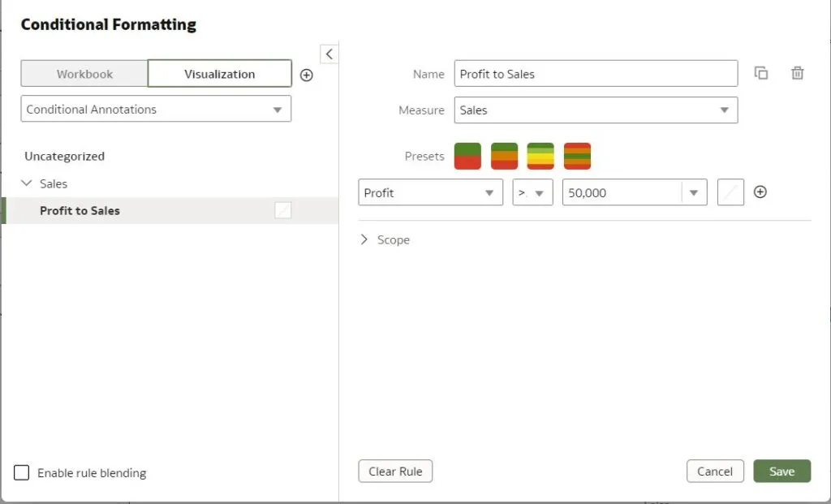Screen dimensions: 831x504
Task: Enable rule blending checkbox
Action: [x=22, y=472]
